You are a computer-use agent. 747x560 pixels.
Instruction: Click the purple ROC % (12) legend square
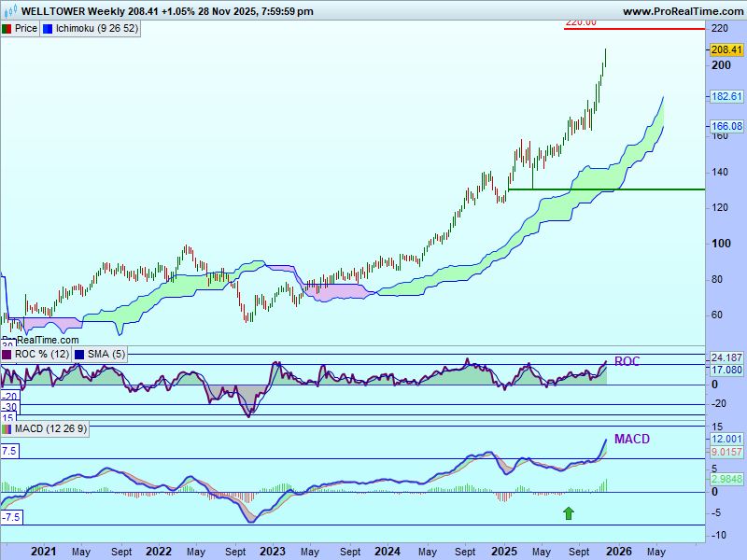[x=7, y=355]
